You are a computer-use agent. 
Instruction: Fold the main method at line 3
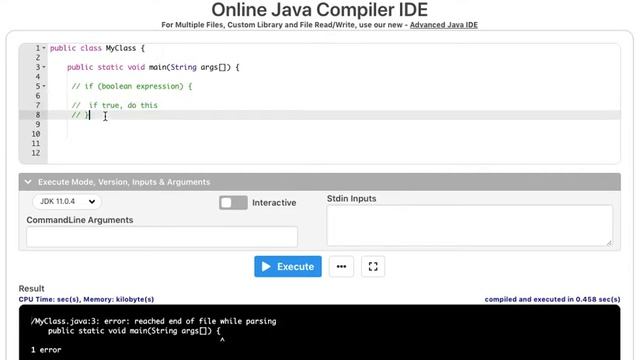pos(44,67)
